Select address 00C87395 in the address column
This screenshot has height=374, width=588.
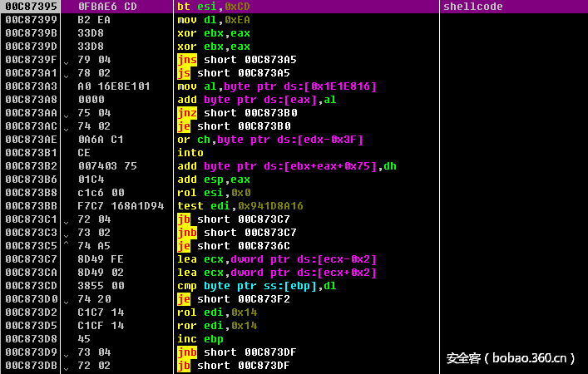point(31,7)
